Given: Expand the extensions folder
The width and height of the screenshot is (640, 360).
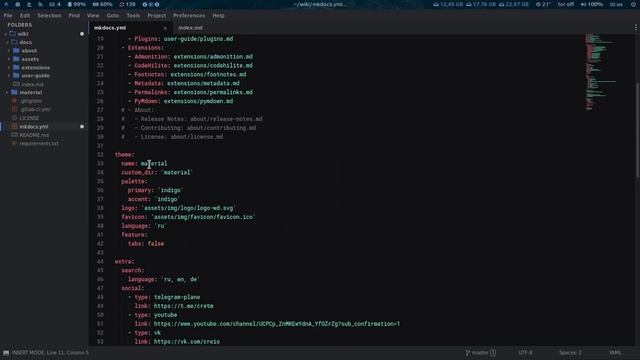Looking at the screenshot, I should point(9,67).
